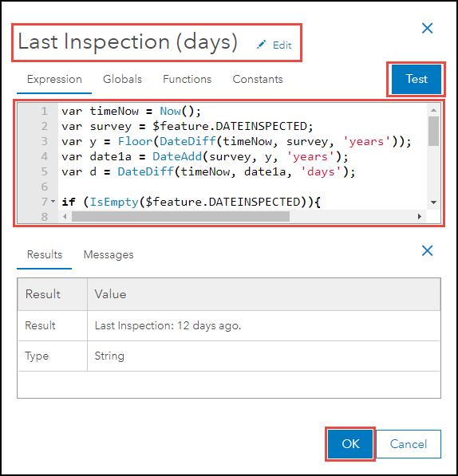This screenshot has height=476, width=458.
Task: Click the horizontal scroll right arrow
Action: click(420, 216)
